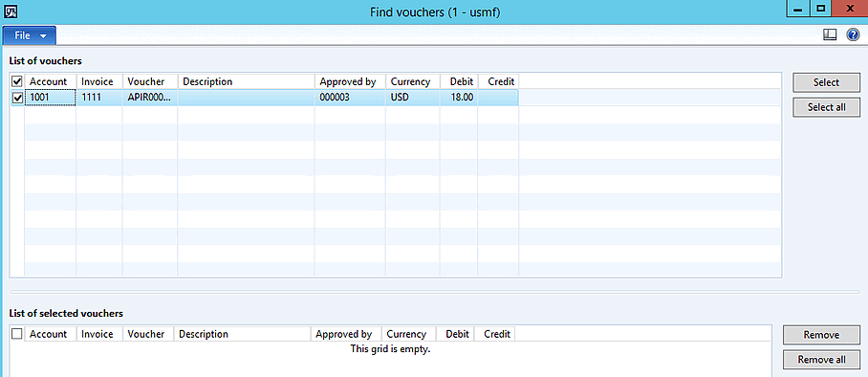Click the view layout icon beside Help

click(830, 35)
